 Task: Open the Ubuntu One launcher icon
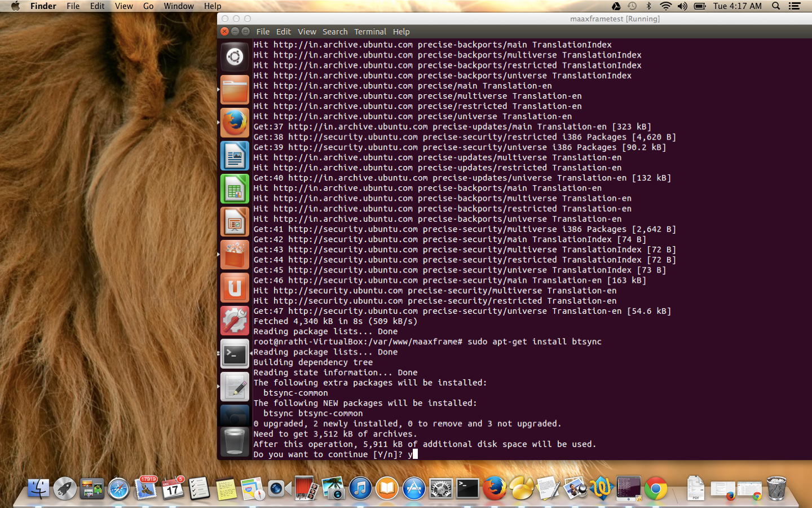click(x=235, y=287)
